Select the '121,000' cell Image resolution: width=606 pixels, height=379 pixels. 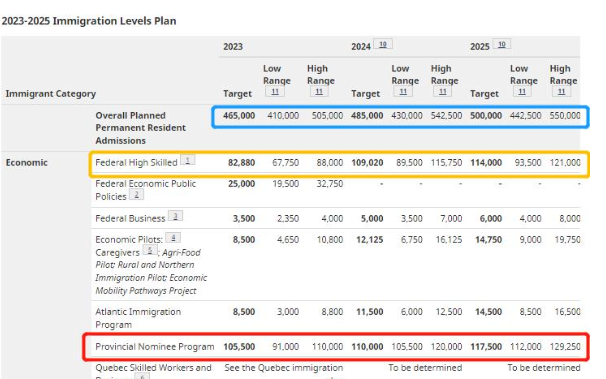pyautogui.click(x=565, y=163)
